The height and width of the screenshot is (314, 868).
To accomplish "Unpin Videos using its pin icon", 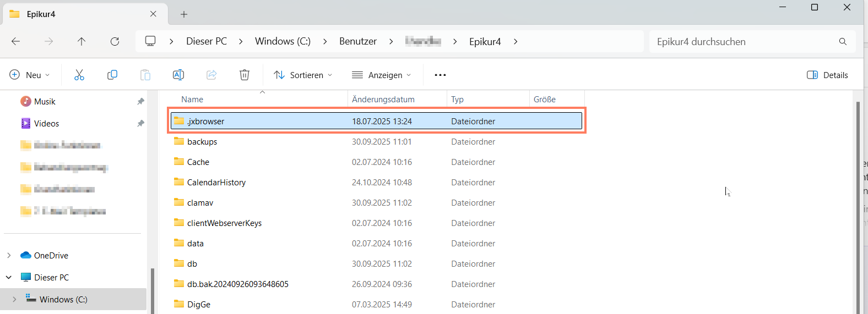I will (140, 123).
